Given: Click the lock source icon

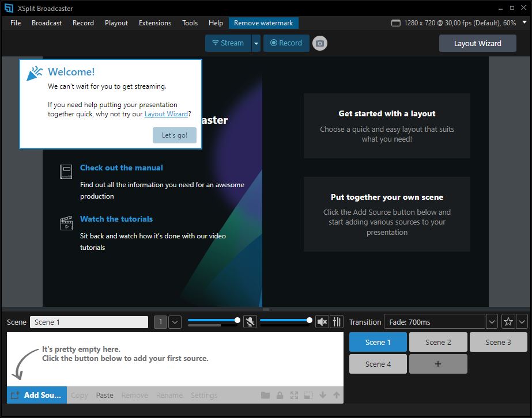Looking at the screenshot, I should [x=280, y=395].
